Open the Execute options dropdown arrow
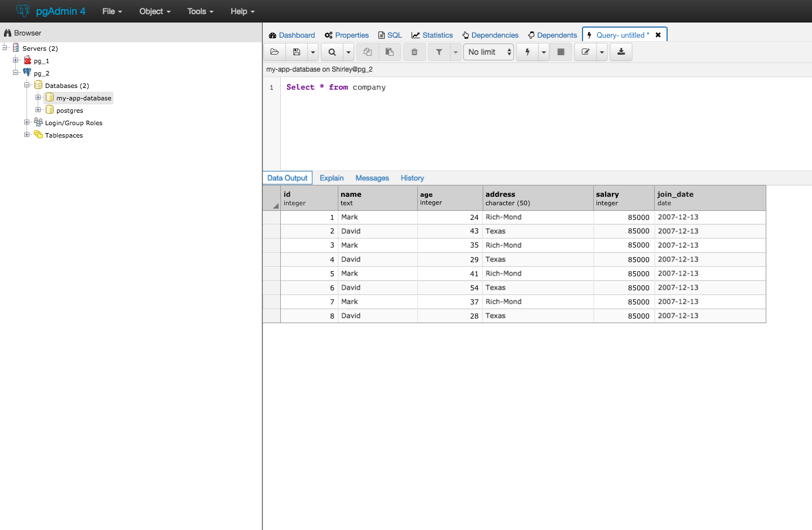This screenshot has height=530, width=812. [x=544, y=52]
